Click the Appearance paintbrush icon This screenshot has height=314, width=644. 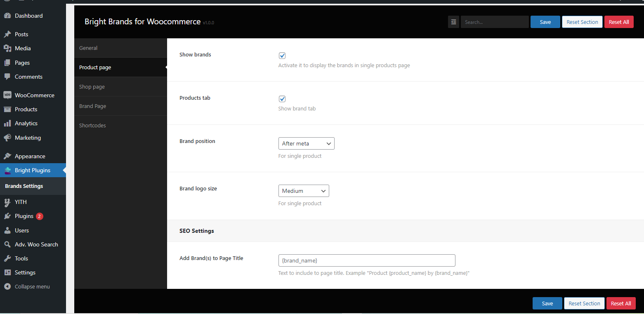tap(7, 156)
